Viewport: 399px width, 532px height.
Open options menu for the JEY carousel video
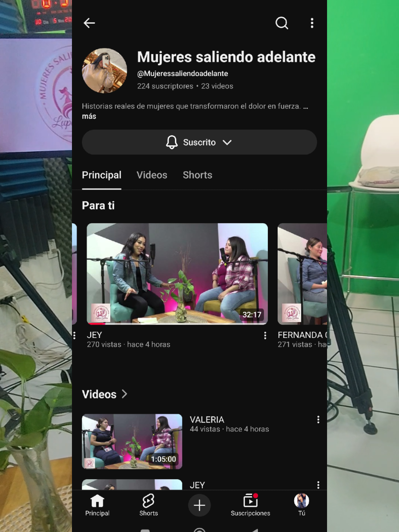pyautogui.click(x=265, y=335)
